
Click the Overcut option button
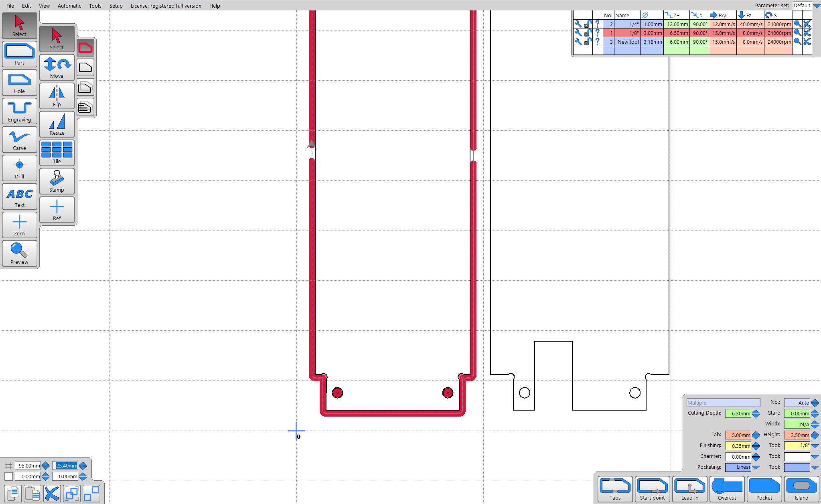pos(727,489)
